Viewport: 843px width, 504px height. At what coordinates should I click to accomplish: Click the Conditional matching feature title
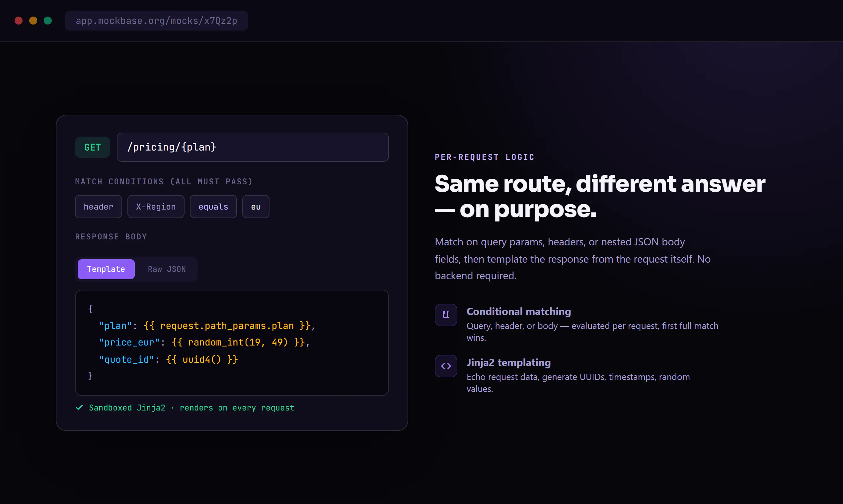(518, 311)
